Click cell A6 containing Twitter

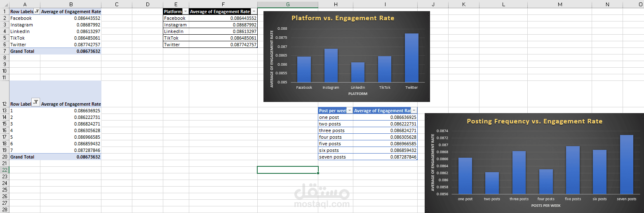tap(25, 45)
